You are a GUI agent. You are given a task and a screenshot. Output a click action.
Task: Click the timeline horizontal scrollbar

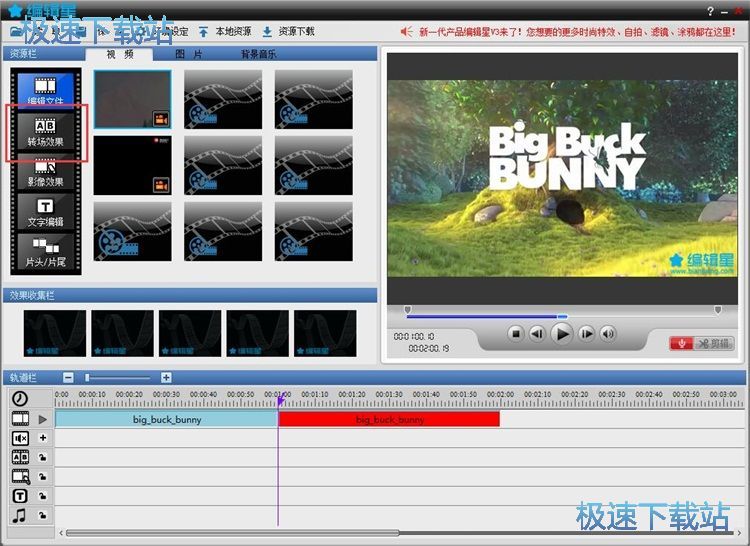[x=232, y=533]
